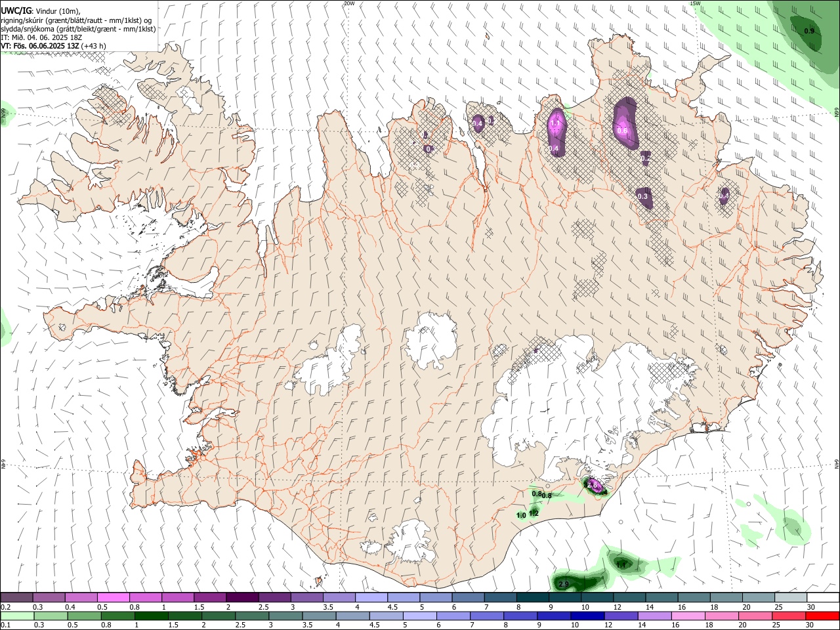Click the 'VT: Fös. 06.06.2025 13Z (+43 h)' line

click(54, 46)
